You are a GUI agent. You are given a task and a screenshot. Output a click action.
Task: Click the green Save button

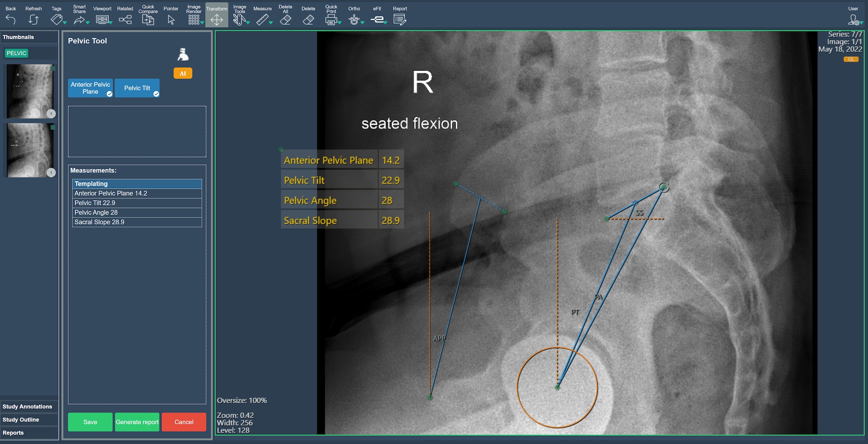90,422
